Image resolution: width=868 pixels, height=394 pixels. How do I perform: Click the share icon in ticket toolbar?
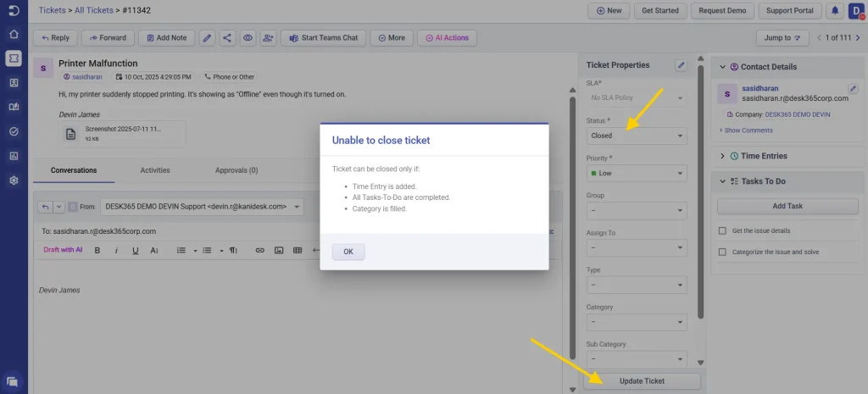[x=227, y=38]
